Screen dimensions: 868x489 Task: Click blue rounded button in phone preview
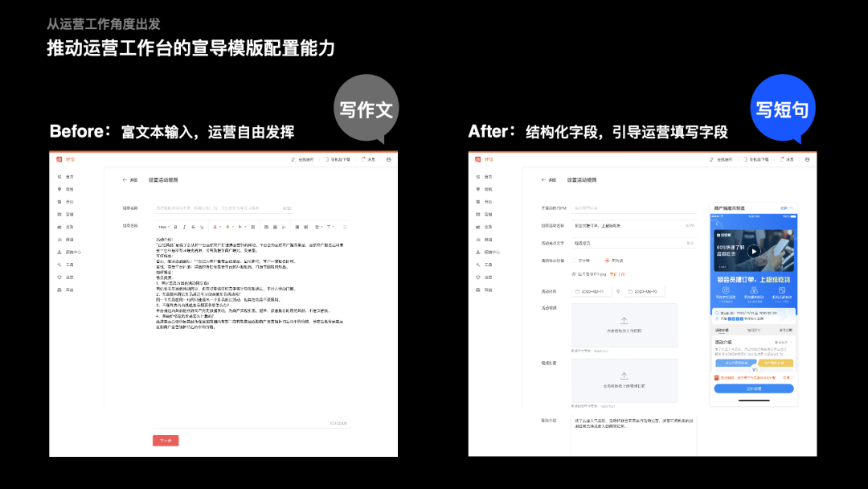754,388
